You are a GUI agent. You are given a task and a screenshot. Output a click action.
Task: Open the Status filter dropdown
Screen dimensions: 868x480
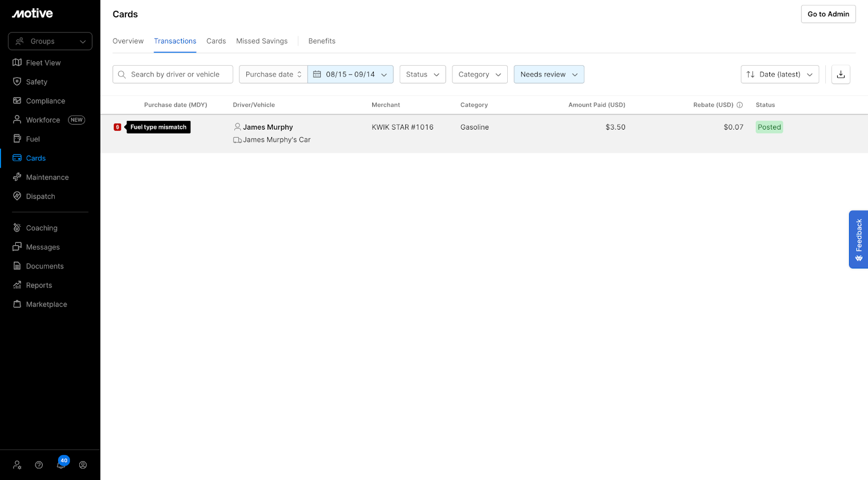click(x=422, y=74)
